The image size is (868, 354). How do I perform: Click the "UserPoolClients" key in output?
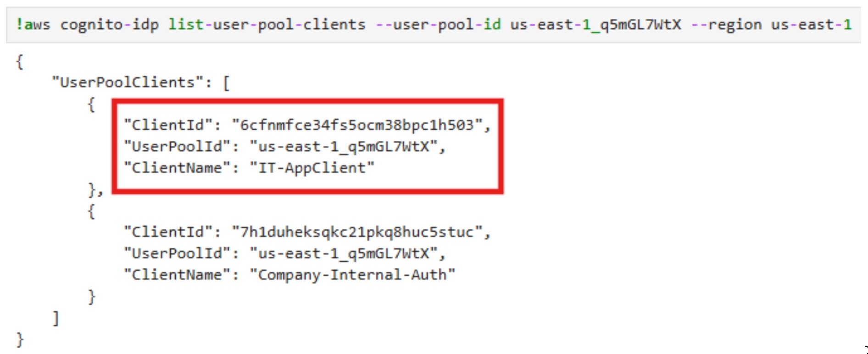(x=128, y=83)
